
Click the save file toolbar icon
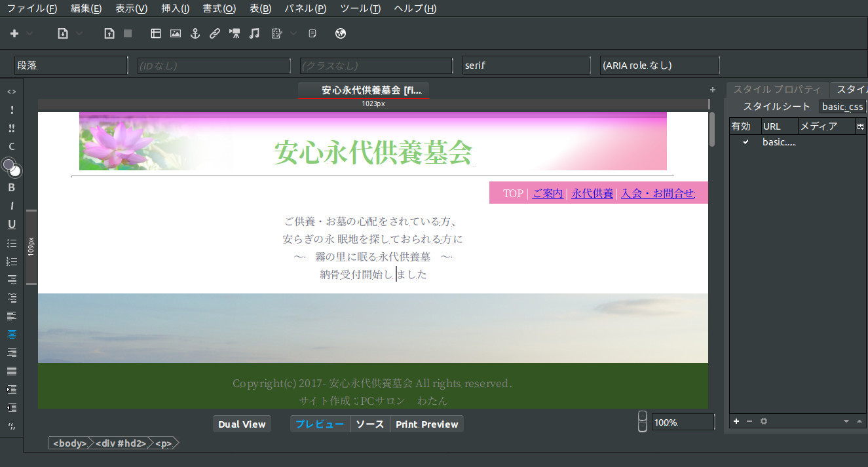point(109,33)
